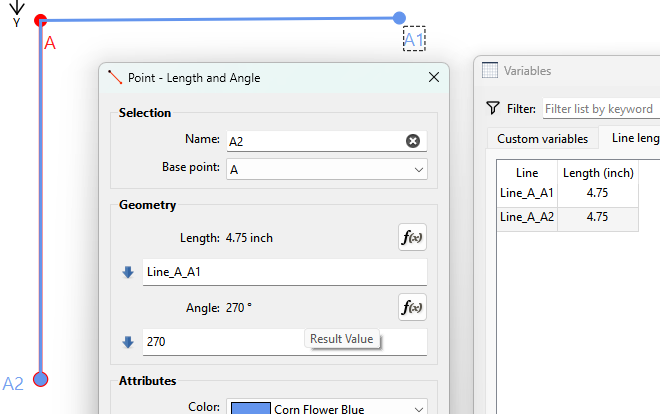This screenshot has height=414, width=660.
Task: Close the Point - Length and Angle dialog
Action: (x=433, y=77)
